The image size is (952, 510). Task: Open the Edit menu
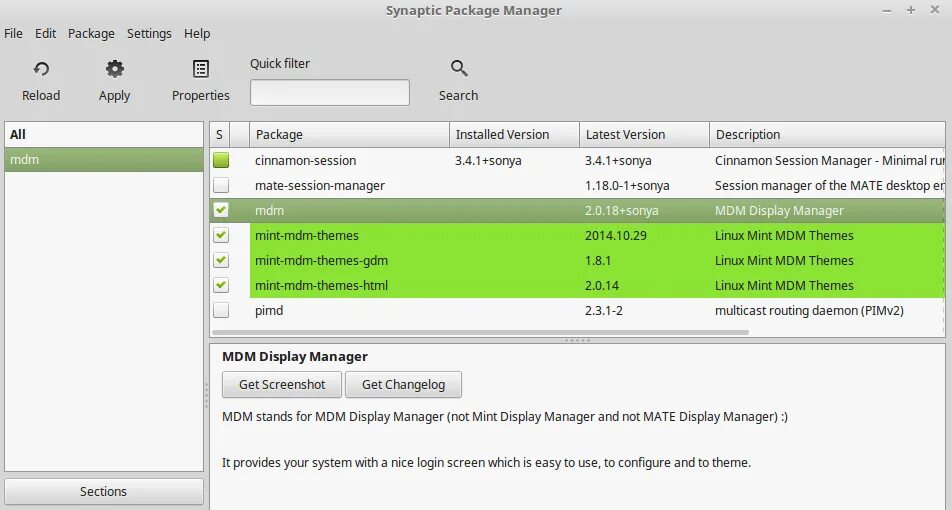tap(46, 33)
